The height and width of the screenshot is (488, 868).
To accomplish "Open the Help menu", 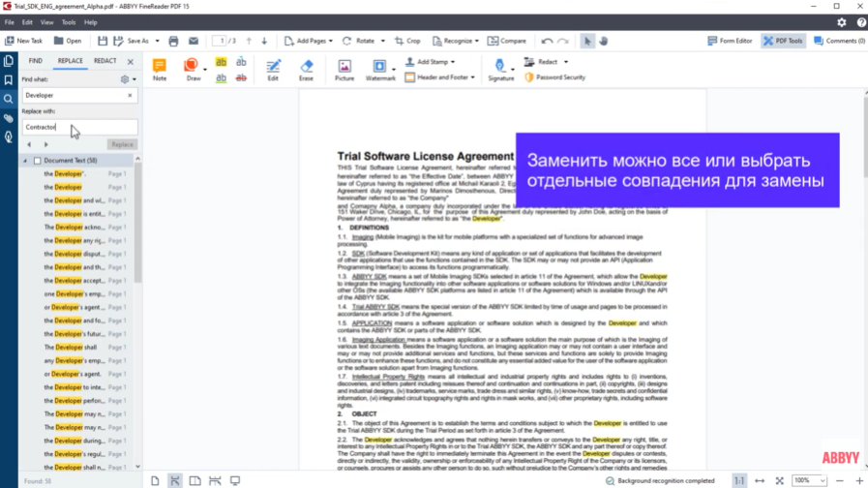I will pos(91,22).
